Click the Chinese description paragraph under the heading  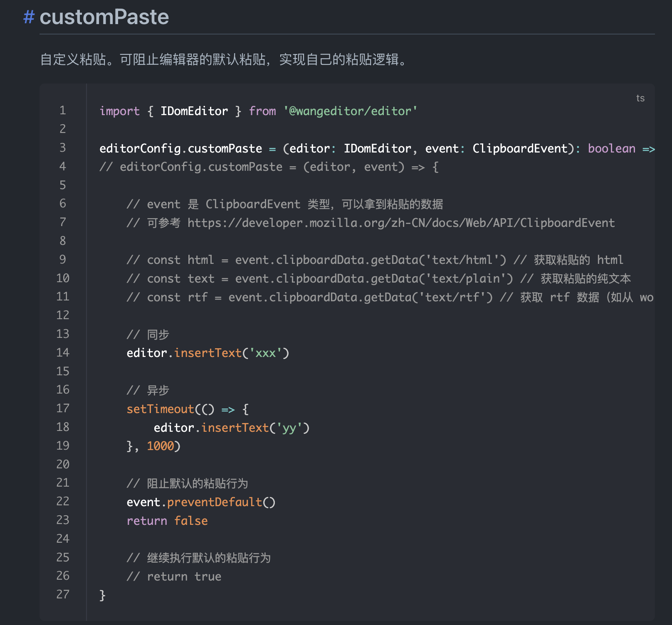pyautogui.click(x=223, y=59)
